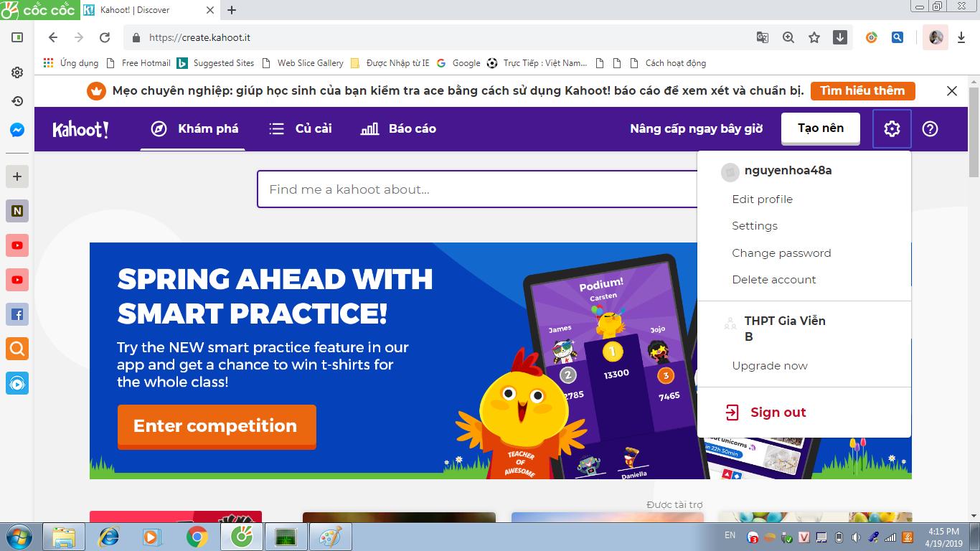Click Tìm hiểu thêm button
This screenshot has height=551, width=980.
pos(862,90)
